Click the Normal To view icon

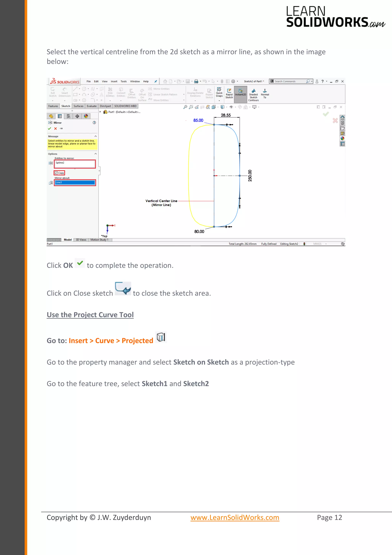[265, 91]
